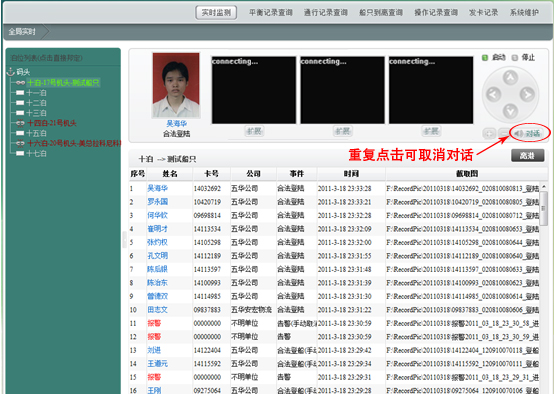Viewport: 554px width, 394px height.
Task: Open 船只到离查询 menu
Action: (381, 13)
